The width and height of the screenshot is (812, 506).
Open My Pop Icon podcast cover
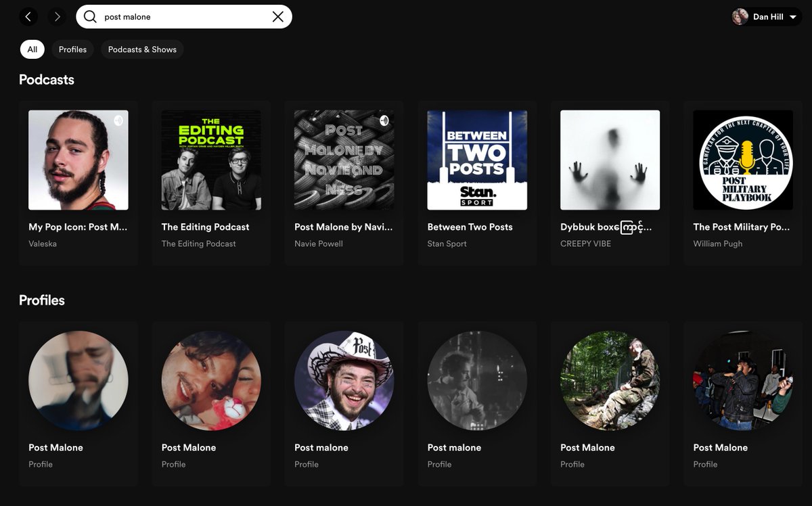tap(78, 160)
